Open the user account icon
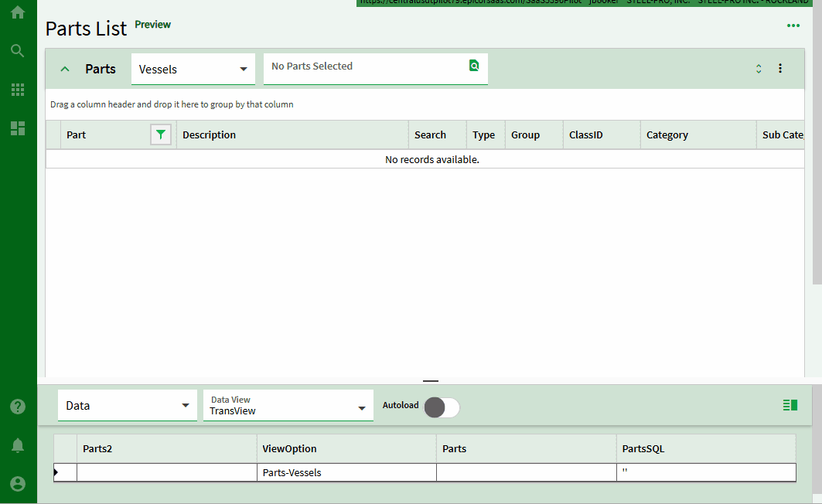 point(18,484)
